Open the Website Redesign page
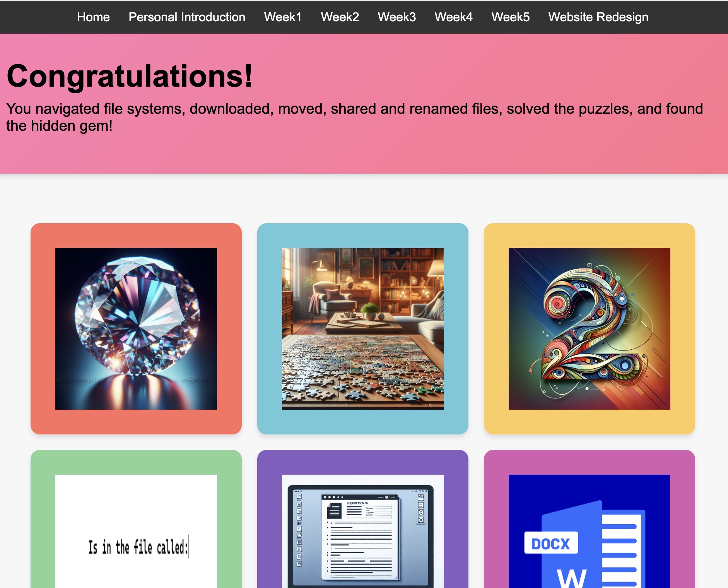The width and height of the screenshot is (728, 588). point(598,17)
